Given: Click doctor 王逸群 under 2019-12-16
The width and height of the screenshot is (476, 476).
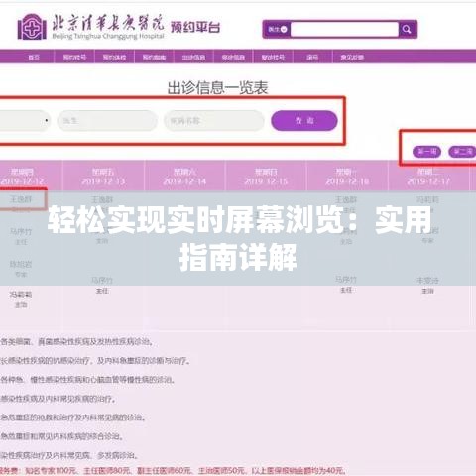Looking at the screenshot, I should point(346,199).
